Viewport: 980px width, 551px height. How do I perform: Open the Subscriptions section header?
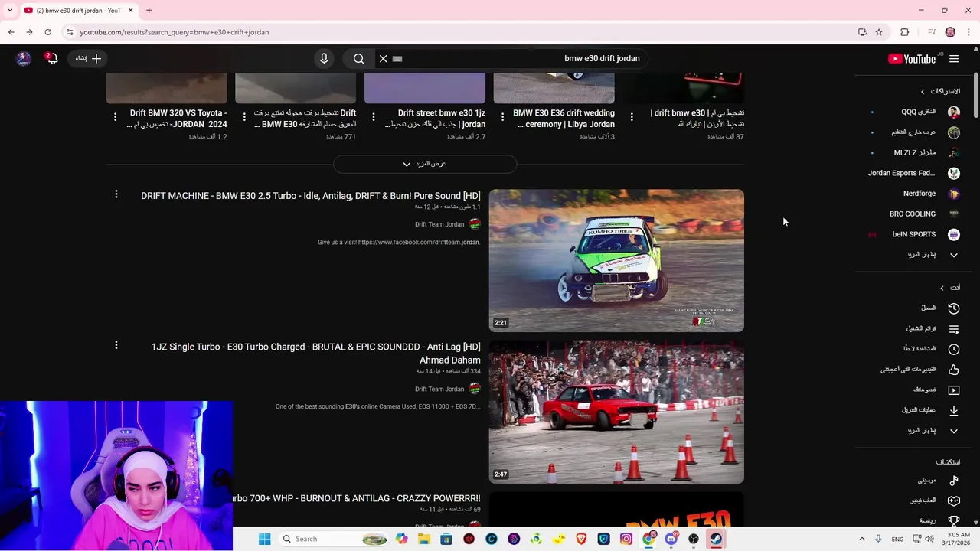click(x=941, y=91)
